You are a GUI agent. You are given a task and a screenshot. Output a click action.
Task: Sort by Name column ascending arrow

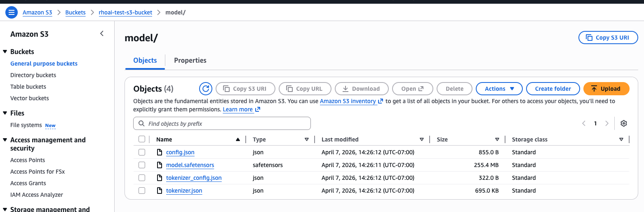[x=238, y=139]
